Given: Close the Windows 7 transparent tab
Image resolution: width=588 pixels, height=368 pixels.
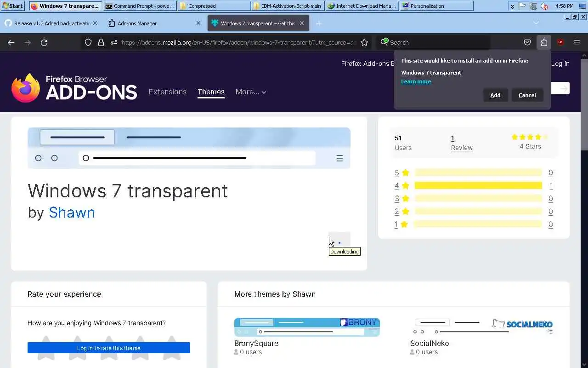Looking at the screenshot, I should click(x=302, y=23).
